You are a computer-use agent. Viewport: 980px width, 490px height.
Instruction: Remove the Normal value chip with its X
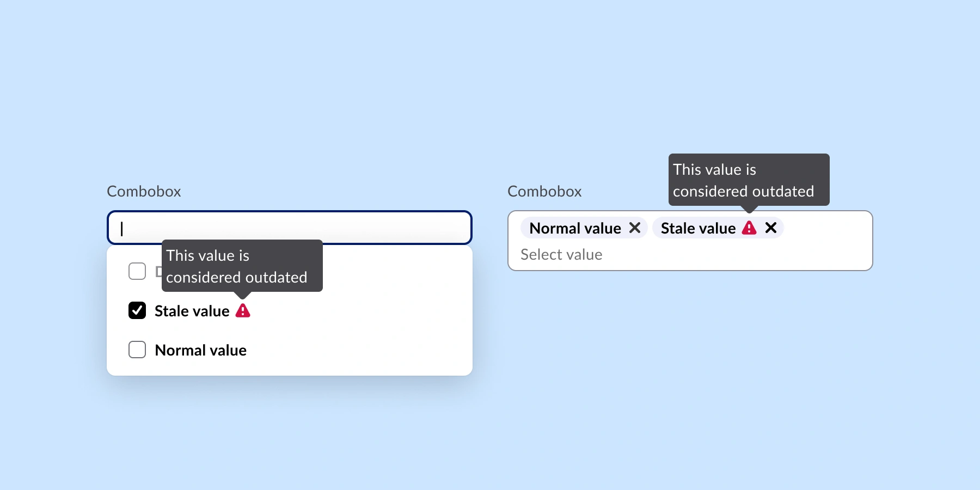coord(635,228)
